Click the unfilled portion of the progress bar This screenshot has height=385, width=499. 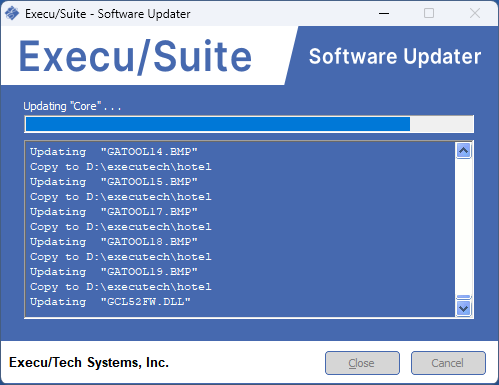(441, 124)
